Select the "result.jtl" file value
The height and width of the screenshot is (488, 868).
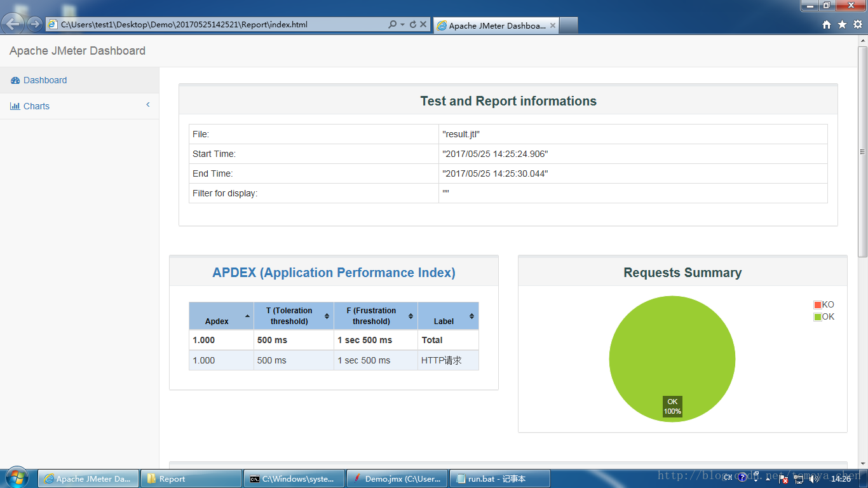(x=461, y=134)
